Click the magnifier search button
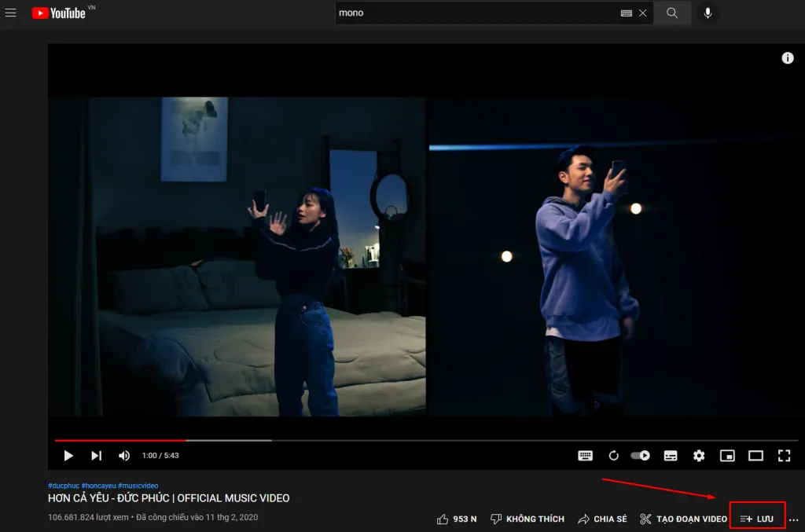The image size is (805, 532). [672, 13]
